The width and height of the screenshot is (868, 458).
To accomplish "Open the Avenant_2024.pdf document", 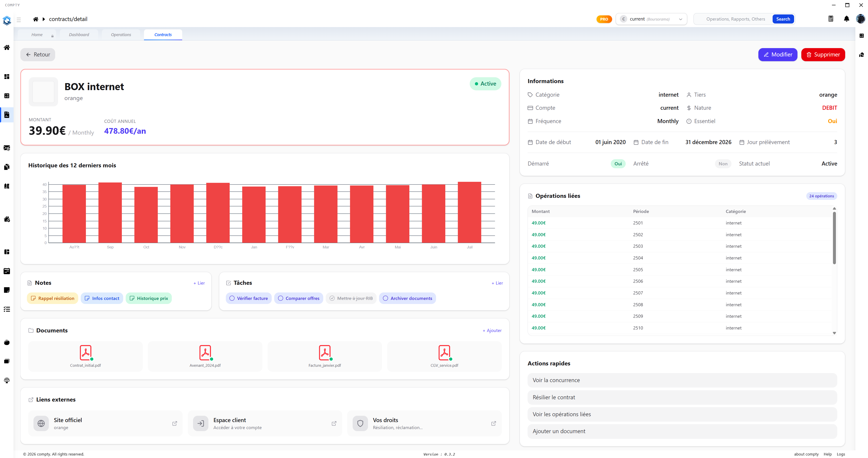I will pyautogui.click(x=205, y=357).
